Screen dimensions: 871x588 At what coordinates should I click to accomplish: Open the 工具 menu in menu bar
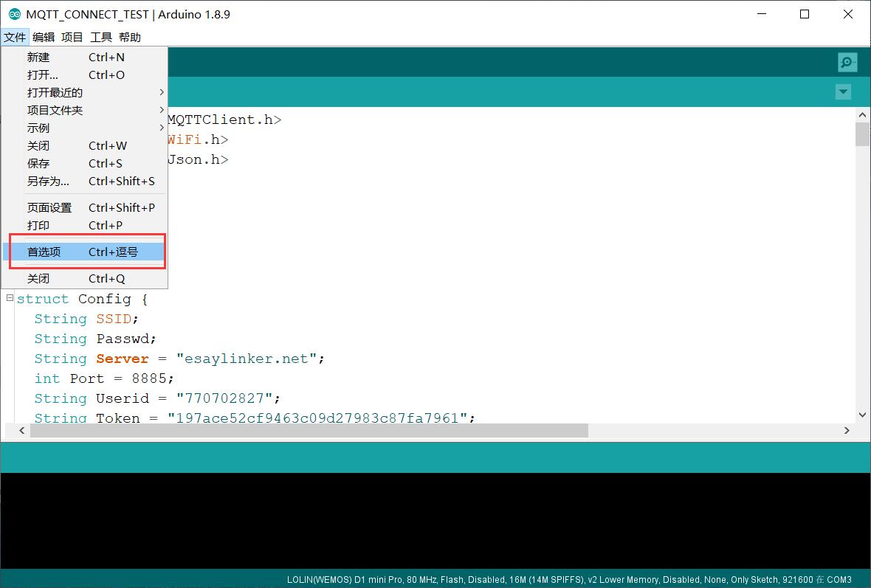tap(101, 37)
